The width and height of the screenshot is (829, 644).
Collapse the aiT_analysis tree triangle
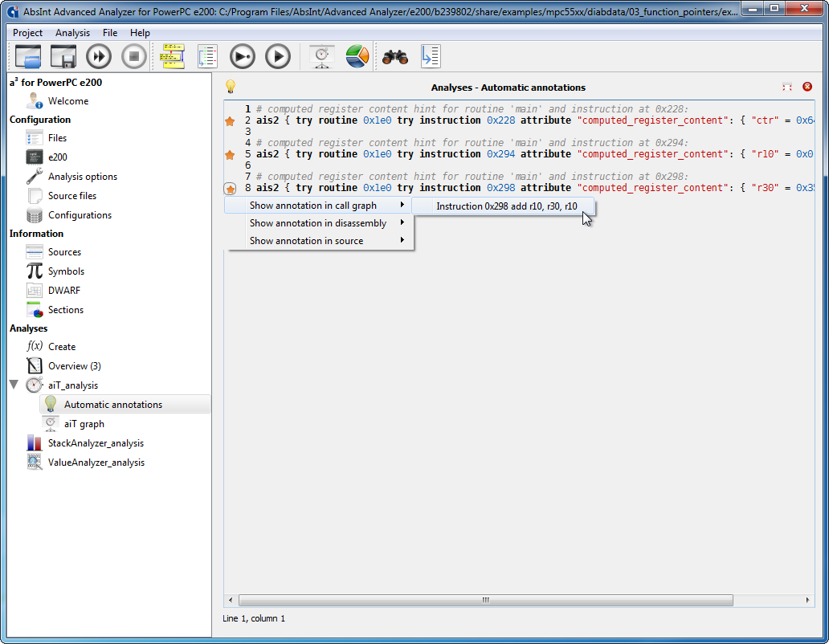coord(14,384)
